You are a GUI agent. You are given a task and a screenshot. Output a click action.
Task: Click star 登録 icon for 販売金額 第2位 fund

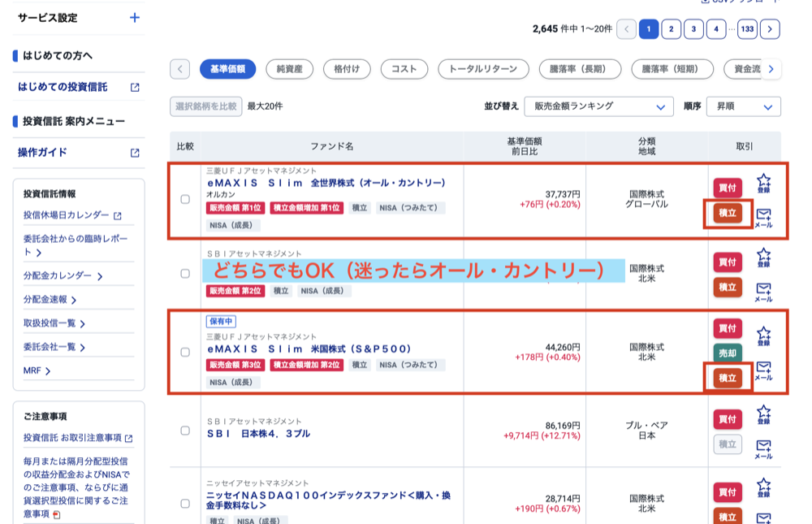pyautogui.click(x=764, y=258)
